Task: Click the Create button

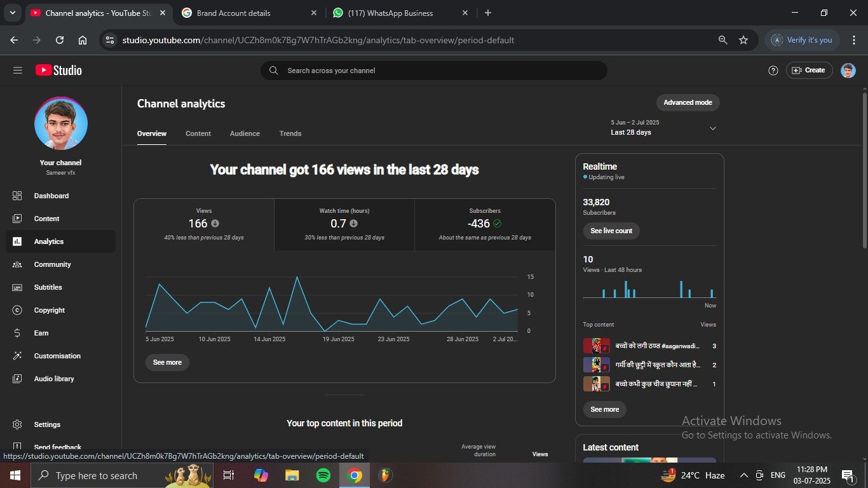Action: pos(810,71)
